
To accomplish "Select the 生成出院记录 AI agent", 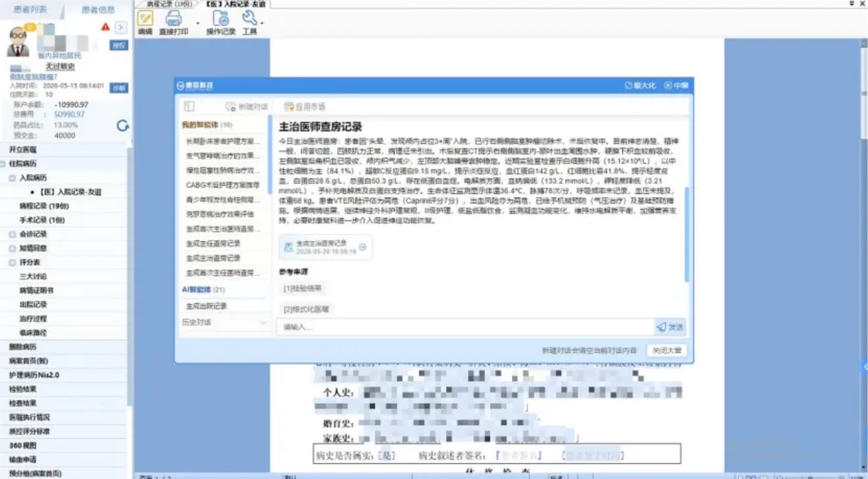I will coord(207,306).
